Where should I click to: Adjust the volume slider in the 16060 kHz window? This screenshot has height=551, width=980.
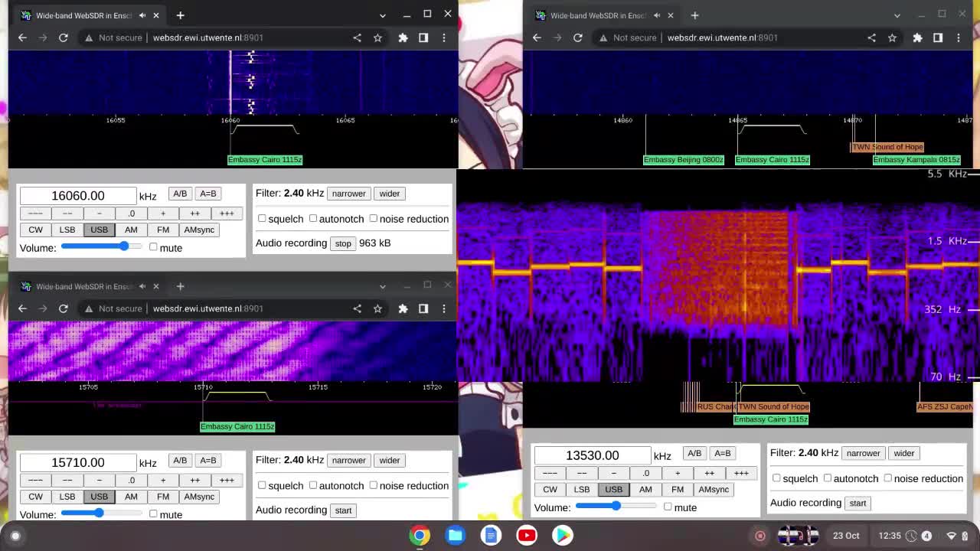click(x=102, y=246)
